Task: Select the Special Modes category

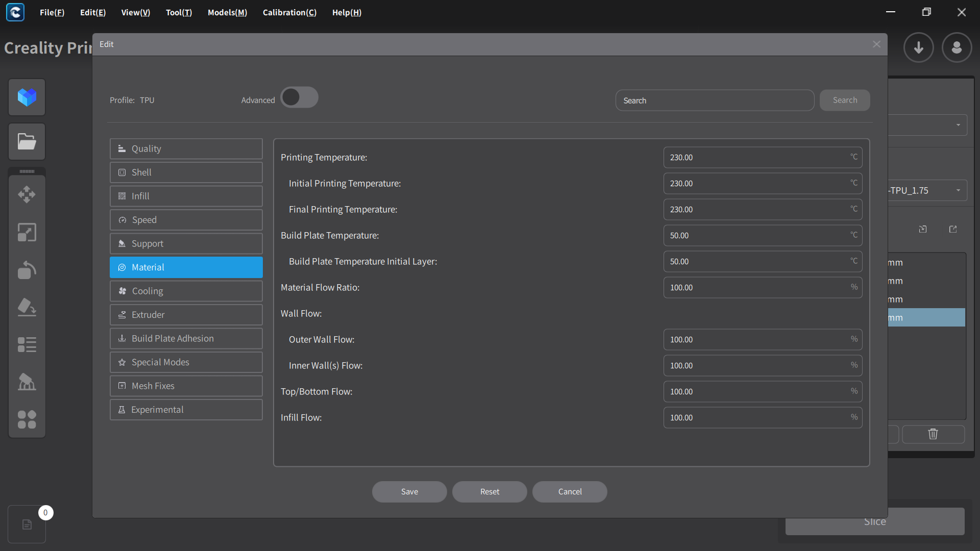Action: 186,362
